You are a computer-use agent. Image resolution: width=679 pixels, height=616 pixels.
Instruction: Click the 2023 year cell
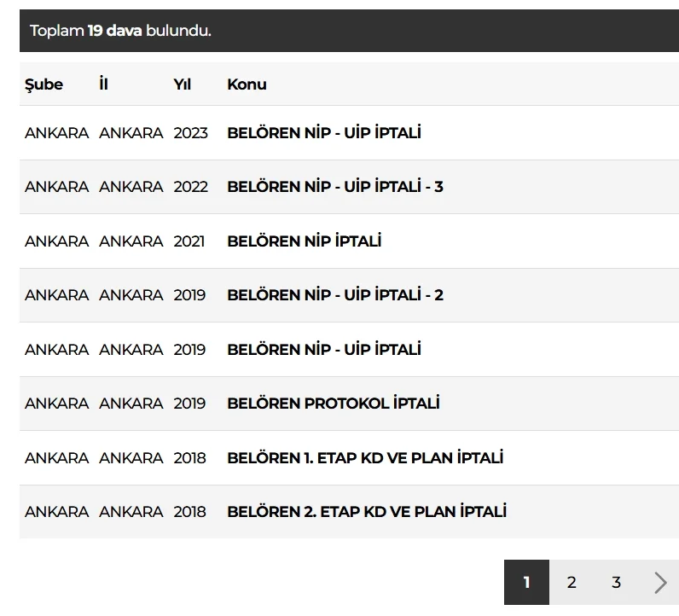[190, 133]
